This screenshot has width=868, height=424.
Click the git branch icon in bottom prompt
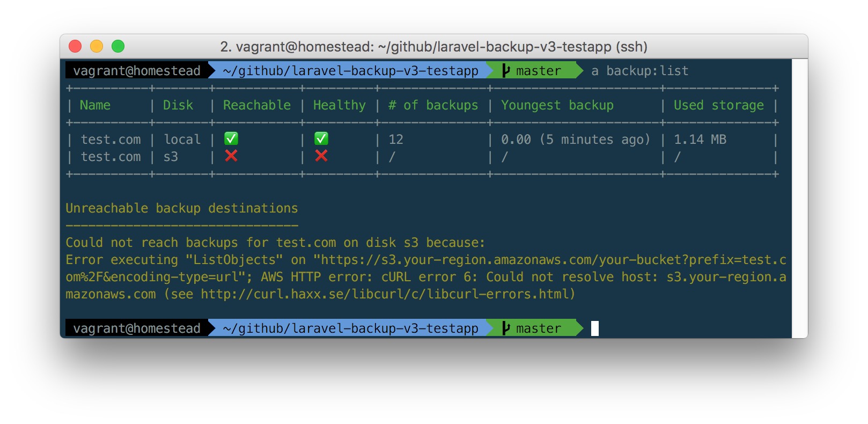click(x=506, y=328)
